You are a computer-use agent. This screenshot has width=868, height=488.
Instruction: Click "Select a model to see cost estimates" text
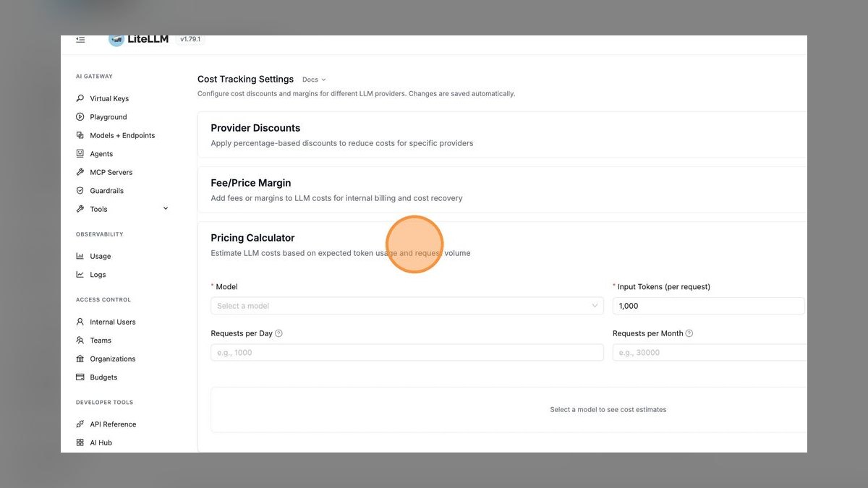point(608,410)
